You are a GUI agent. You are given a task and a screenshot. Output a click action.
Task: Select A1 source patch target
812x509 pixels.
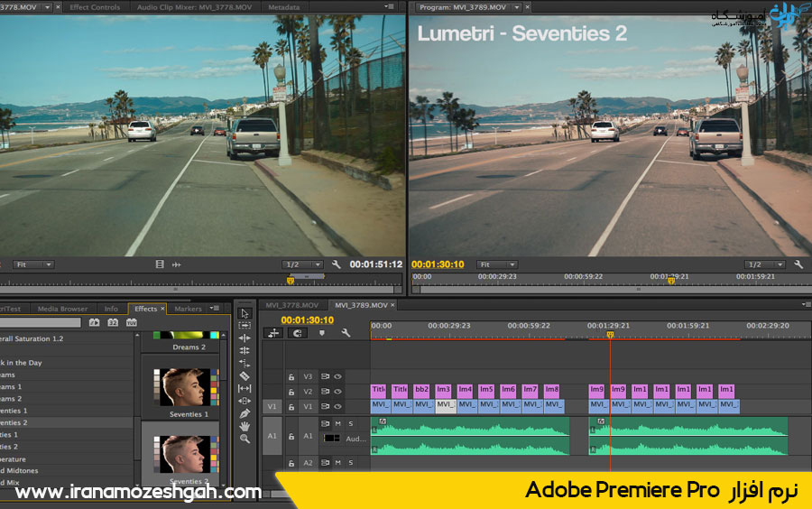coord(272,436)
